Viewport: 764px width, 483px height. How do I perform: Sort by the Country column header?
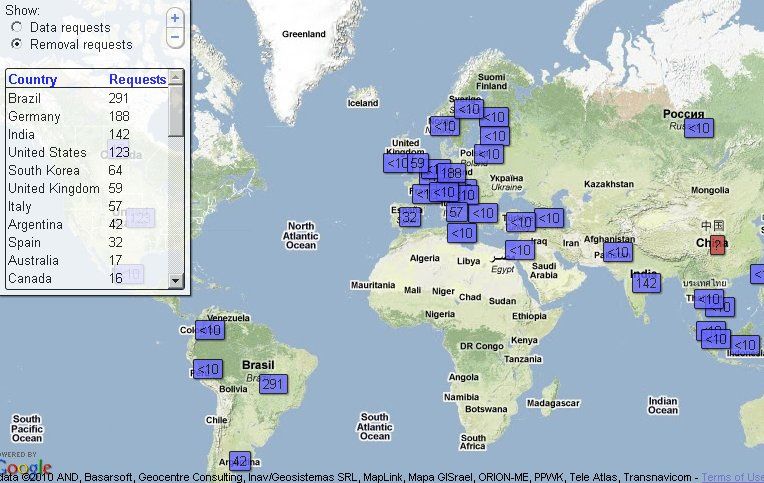click(33, 79)
